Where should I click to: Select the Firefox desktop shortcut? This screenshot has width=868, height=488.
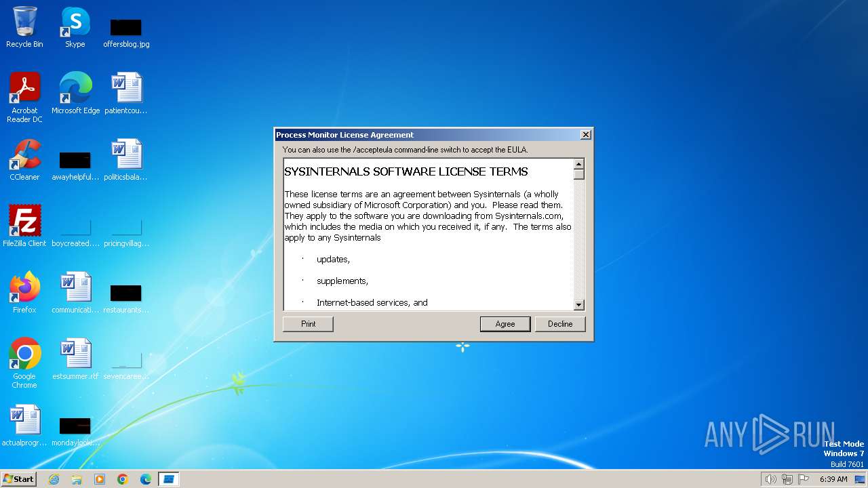24,292
